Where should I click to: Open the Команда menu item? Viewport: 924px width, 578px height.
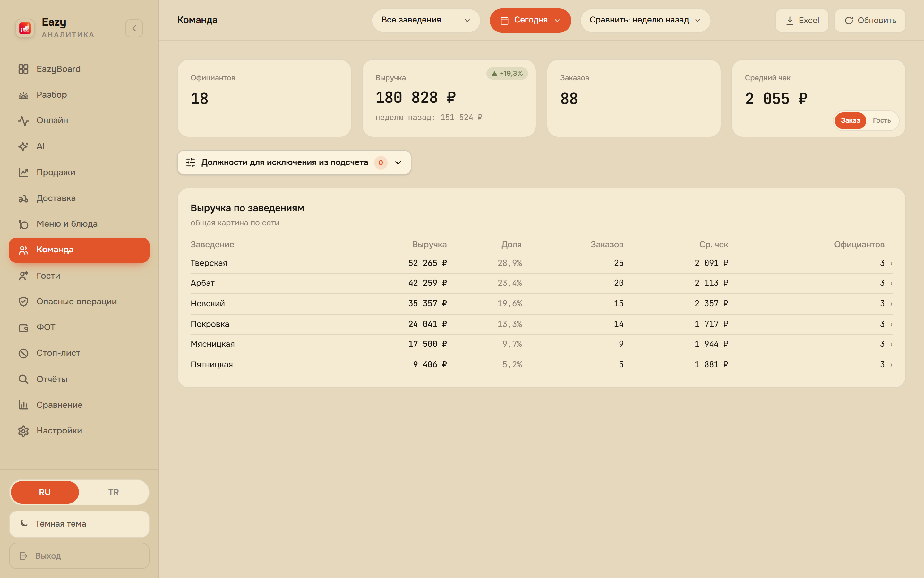click(79, 250)
